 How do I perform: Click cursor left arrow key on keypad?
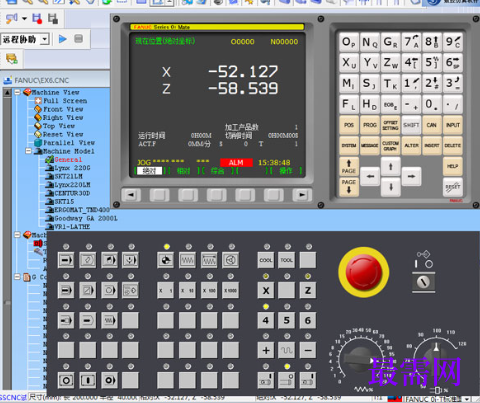pos(370,176)
